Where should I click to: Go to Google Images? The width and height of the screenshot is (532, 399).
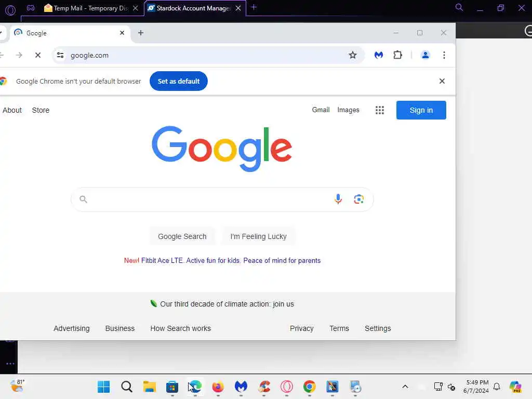click(x=348, y=110)
